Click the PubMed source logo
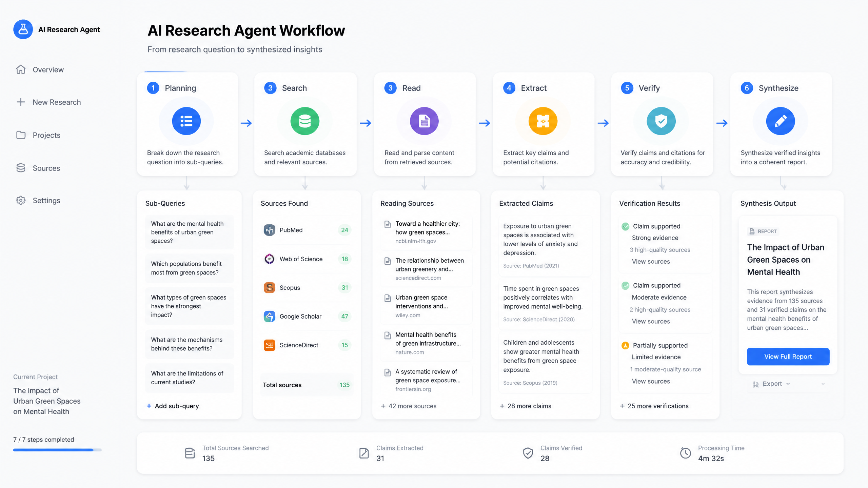Image resolution: width=868 pixels, height=488 pixels. pyautogui.click(x=270, y=230)
